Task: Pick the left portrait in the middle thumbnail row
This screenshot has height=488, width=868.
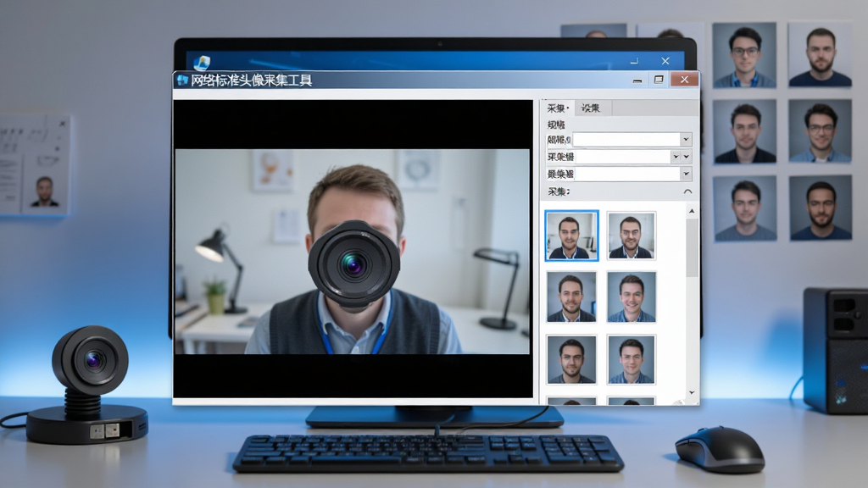Action: [x=571, y=297]
